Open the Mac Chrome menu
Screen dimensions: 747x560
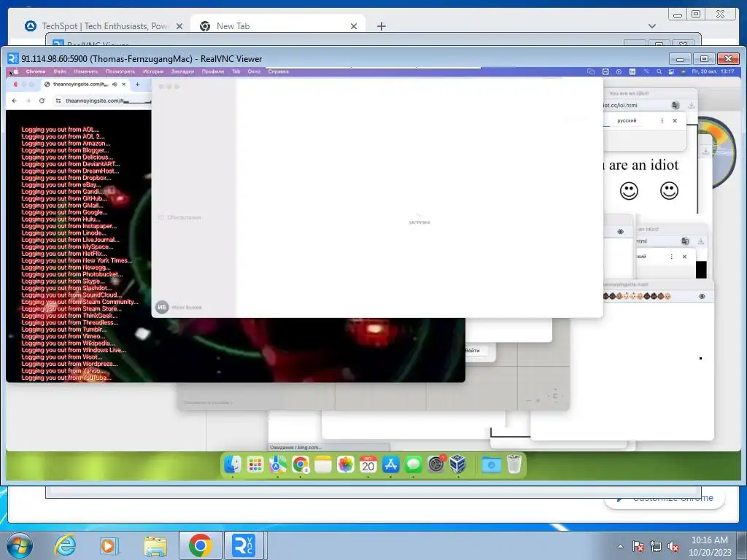click(36, 71)
